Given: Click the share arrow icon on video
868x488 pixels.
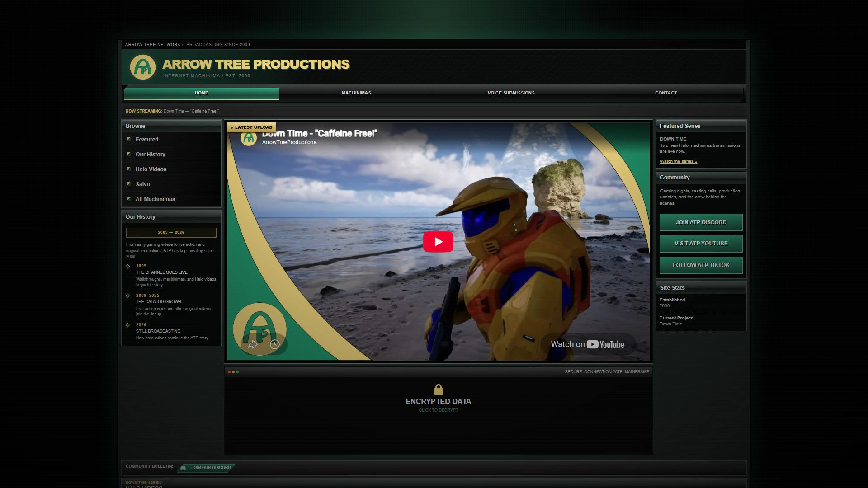Looking at the screenshot, I should click(253, 345).
